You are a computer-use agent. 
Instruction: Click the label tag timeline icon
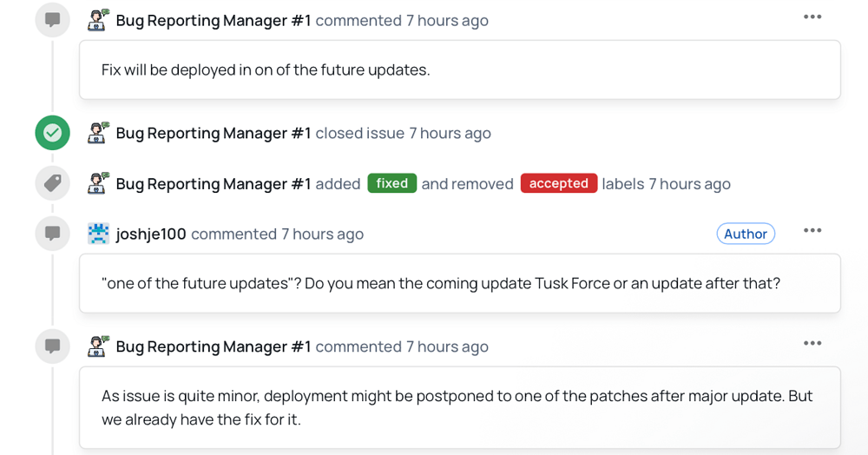pyautogui.click(x=53, y=183)
